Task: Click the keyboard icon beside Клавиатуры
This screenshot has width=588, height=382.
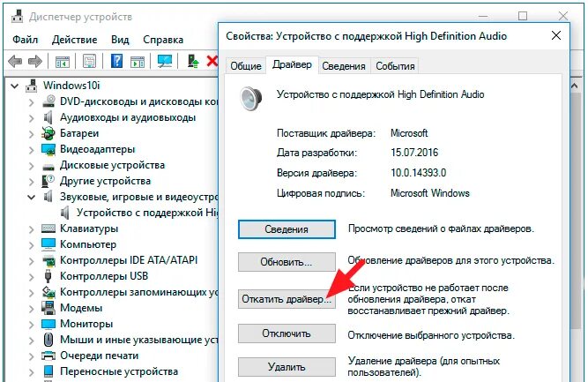Action: point(48,228)
